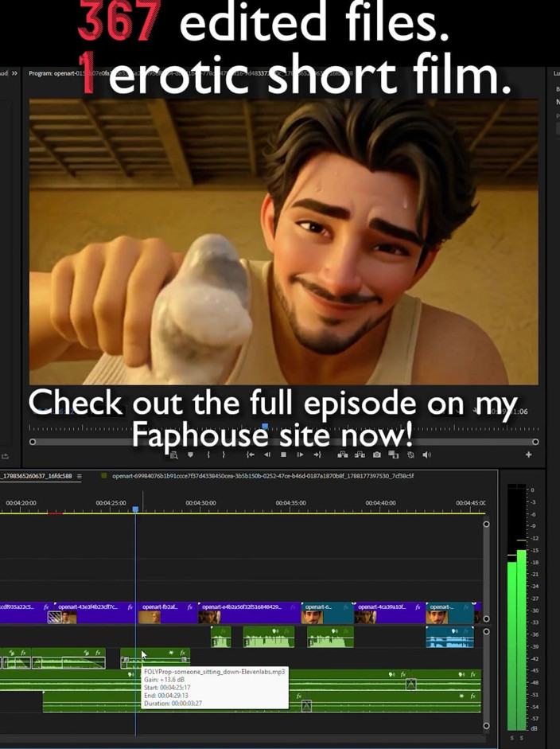Select the openart-43e3f4b23cff7c video clip

95,613
